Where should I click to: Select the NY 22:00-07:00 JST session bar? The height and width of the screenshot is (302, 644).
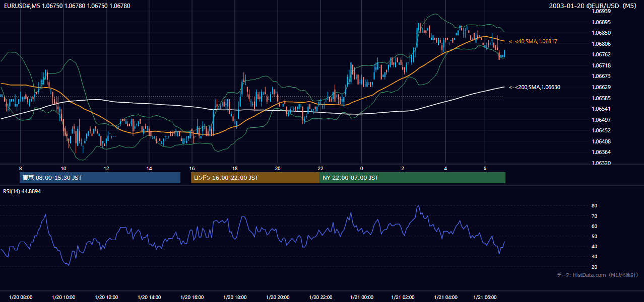[412, 178]
